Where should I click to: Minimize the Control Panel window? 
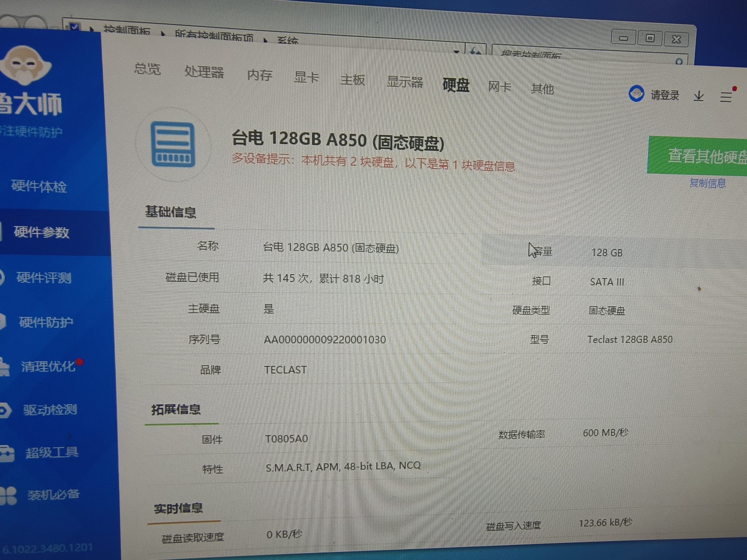[x=623, y=38]
